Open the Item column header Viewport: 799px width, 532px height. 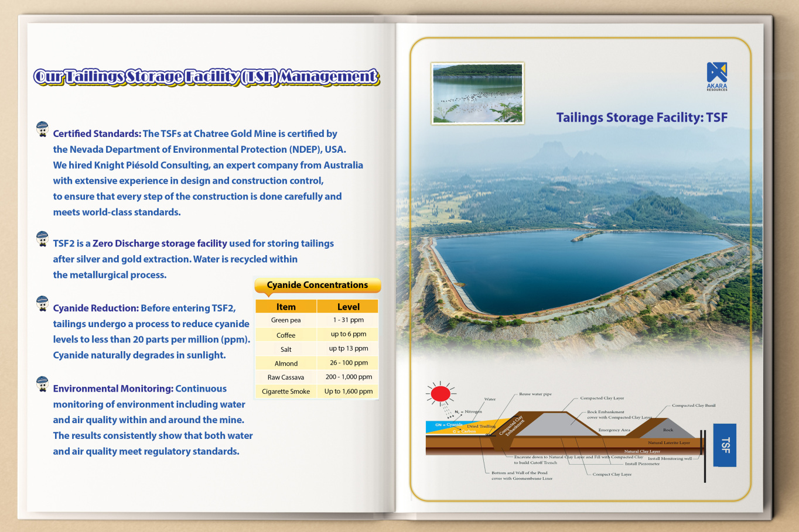285,306
